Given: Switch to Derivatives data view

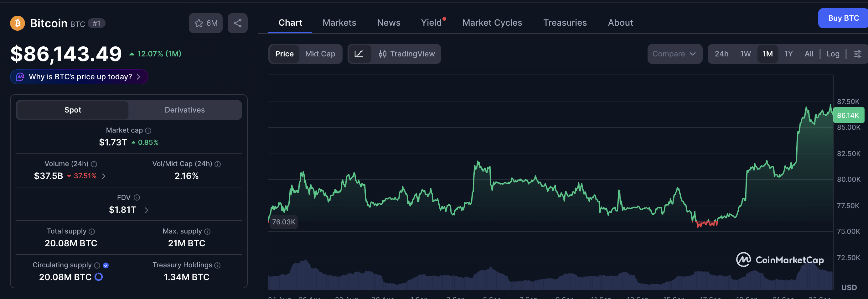Looking at the screenshot, I should point(185,110).
